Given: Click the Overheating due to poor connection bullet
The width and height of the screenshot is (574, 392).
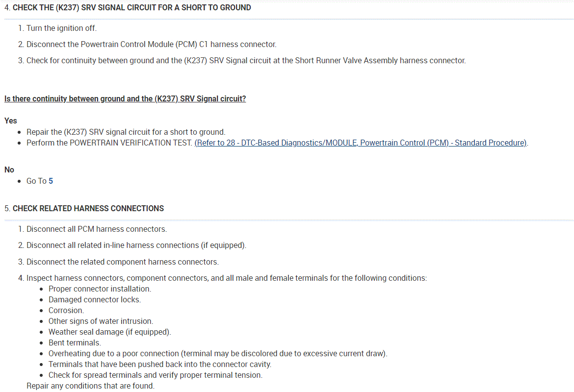Looking at the screenshot, I should [x=217, y=354].
